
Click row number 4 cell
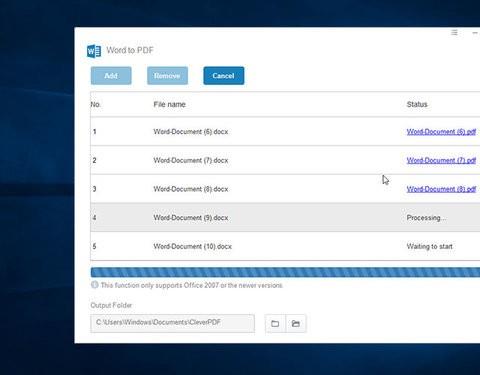95,218
